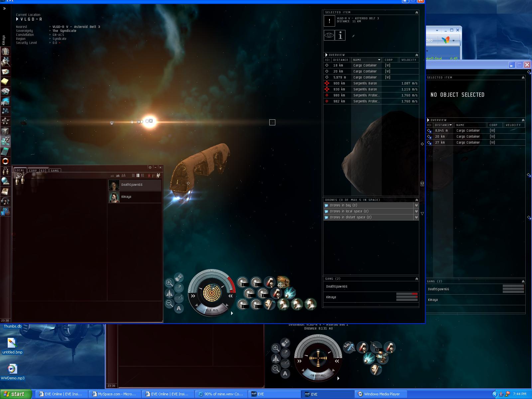Image resolution: width=532 pixels, height=399 pixels.
Task: Open the star map icon in sidebar
Action: pos(5,111)
